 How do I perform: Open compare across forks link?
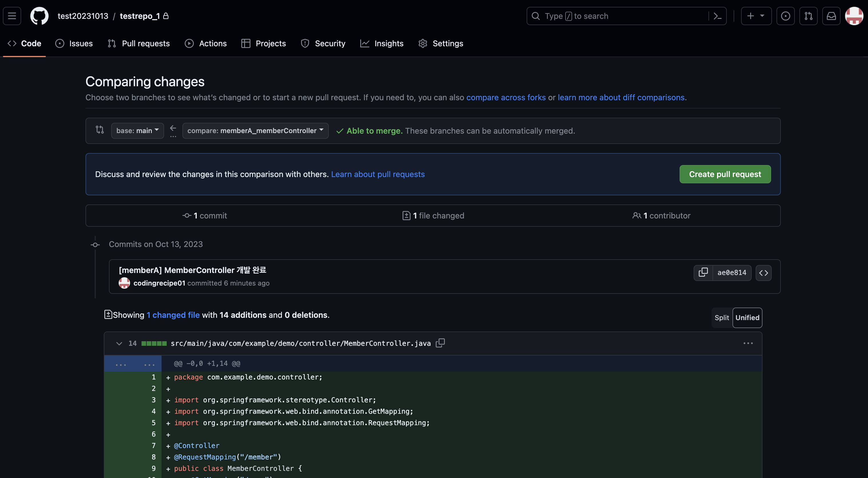pyautogui.click(x=506, y=97)
